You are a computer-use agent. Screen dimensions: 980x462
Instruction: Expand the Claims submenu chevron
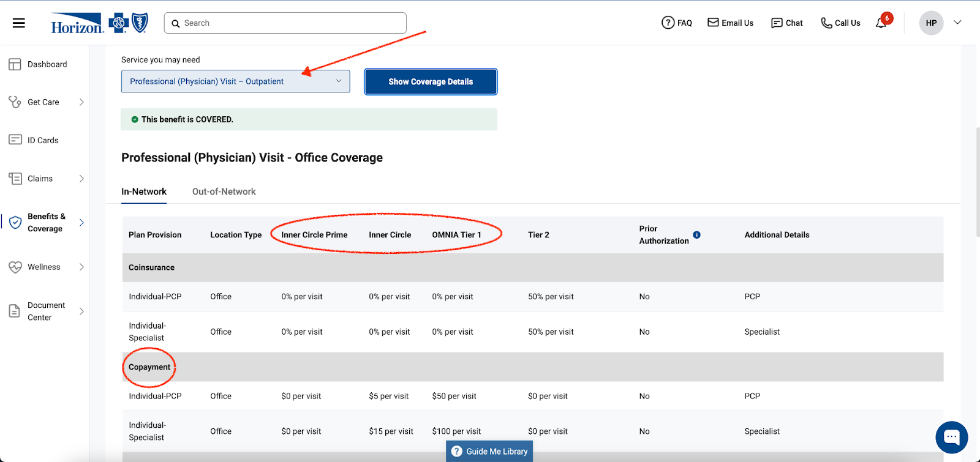click(x=81, y=179)
